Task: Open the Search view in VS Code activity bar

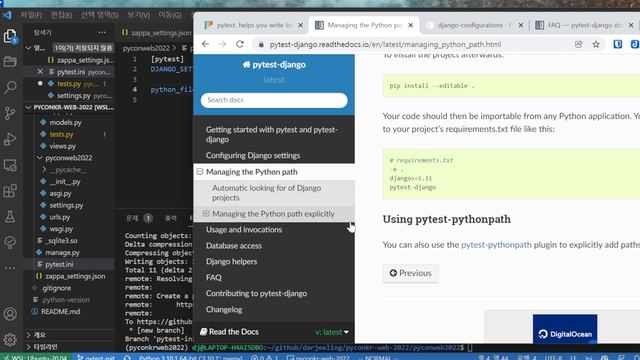Action: [x=10, y=87]
